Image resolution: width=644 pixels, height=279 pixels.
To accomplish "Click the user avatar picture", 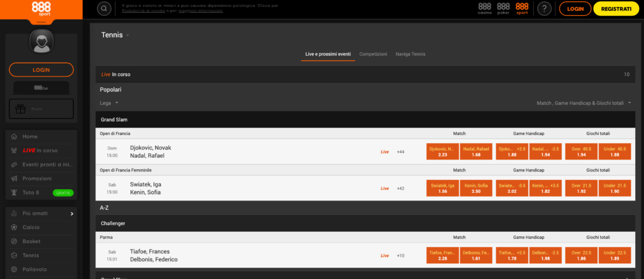I will 41,41.
